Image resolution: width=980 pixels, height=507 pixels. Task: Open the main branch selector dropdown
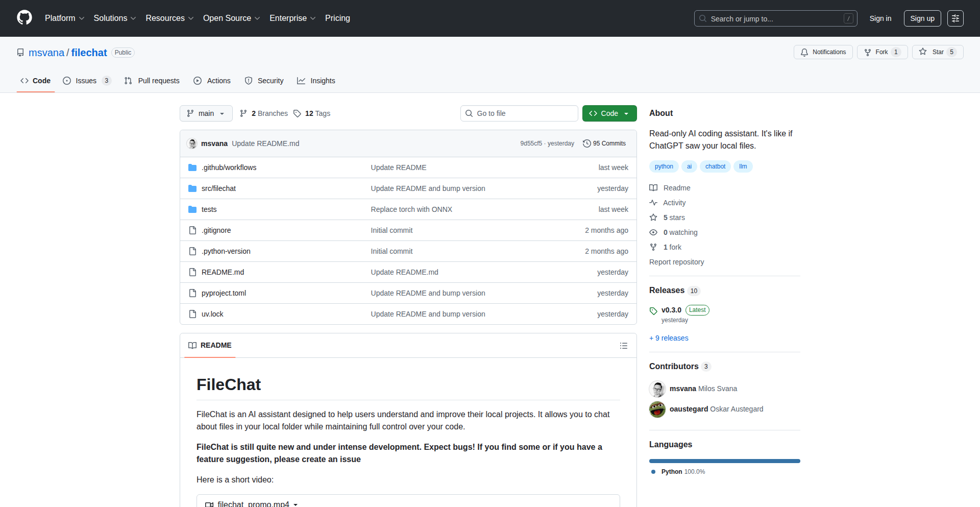pyautogui.click(x=206, y=113)
